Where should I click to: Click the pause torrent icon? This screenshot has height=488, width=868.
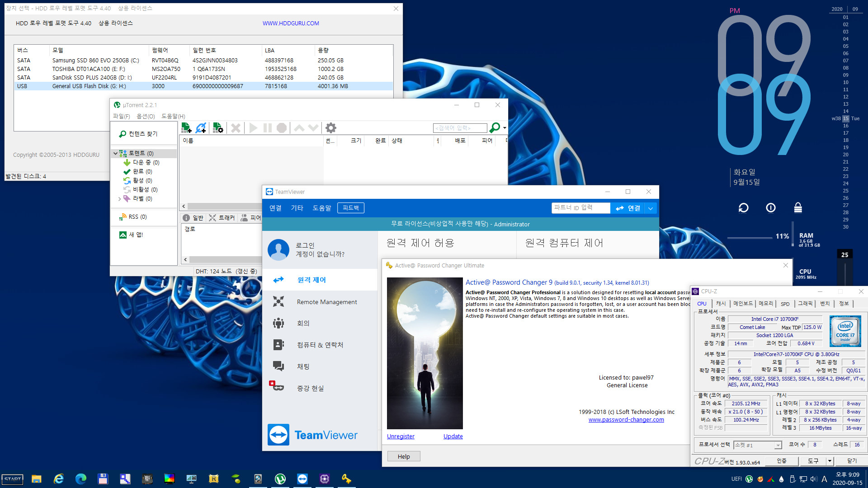(268, 128)
